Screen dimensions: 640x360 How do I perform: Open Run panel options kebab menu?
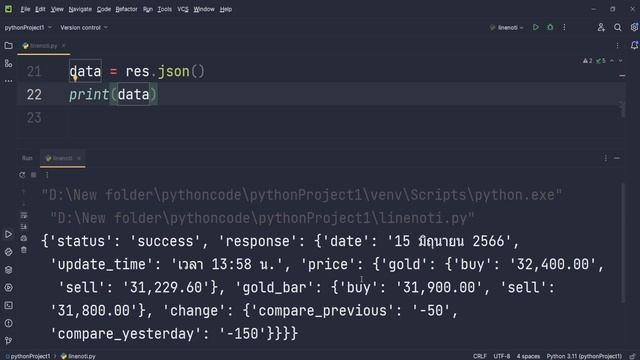click(605, 158)
